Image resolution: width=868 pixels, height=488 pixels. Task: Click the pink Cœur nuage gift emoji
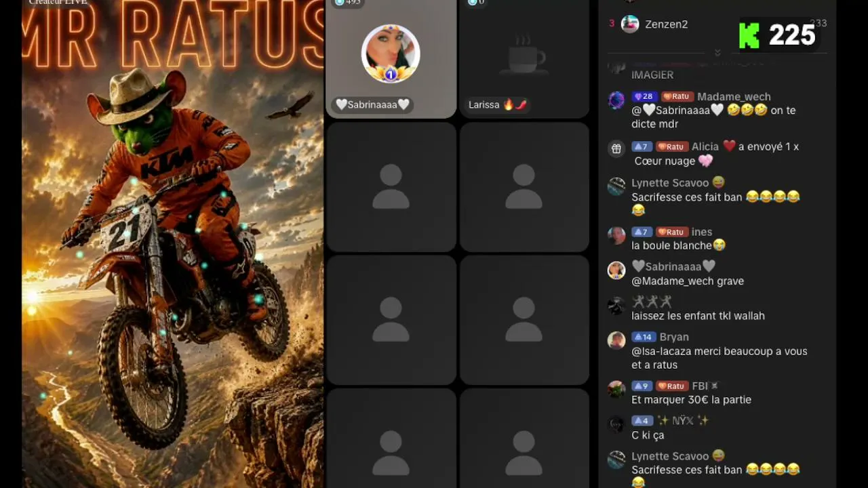click(x=706, y=161)
